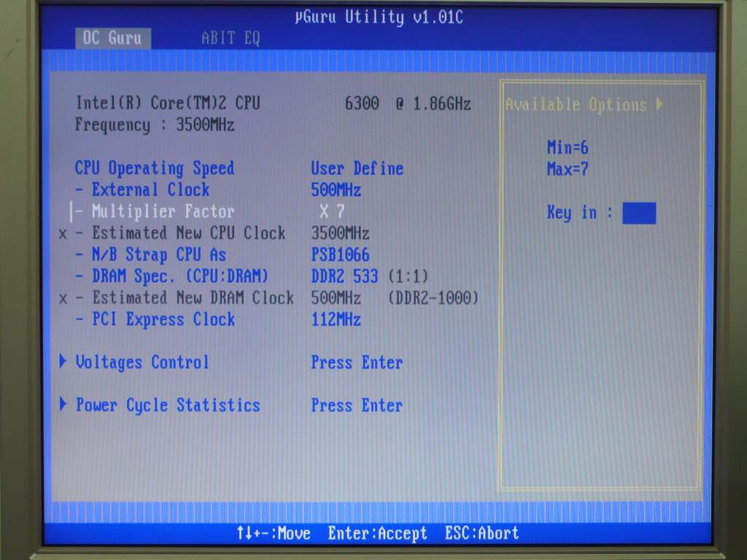Click the X 7 multiplier value
This screenshot has height=560, width=747.
pyautogui.click(x=332, y=211)
